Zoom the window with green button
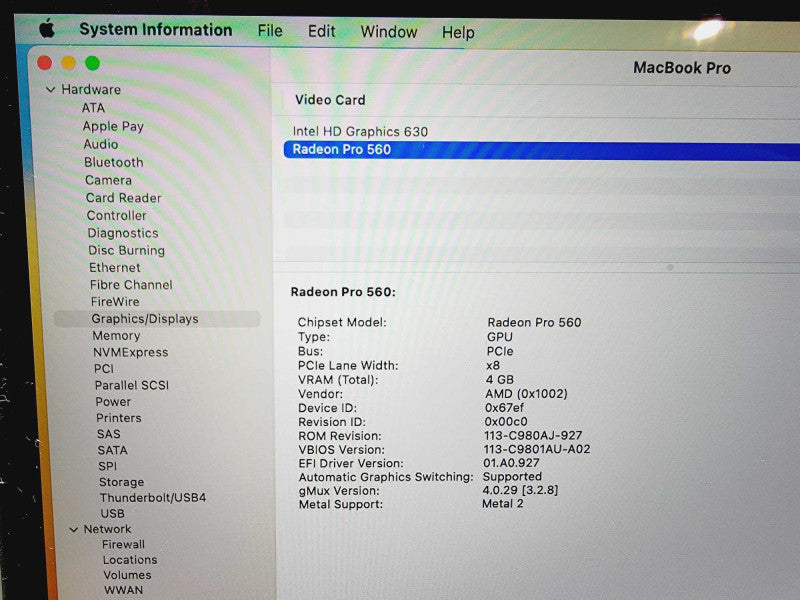 coord(92,63)
